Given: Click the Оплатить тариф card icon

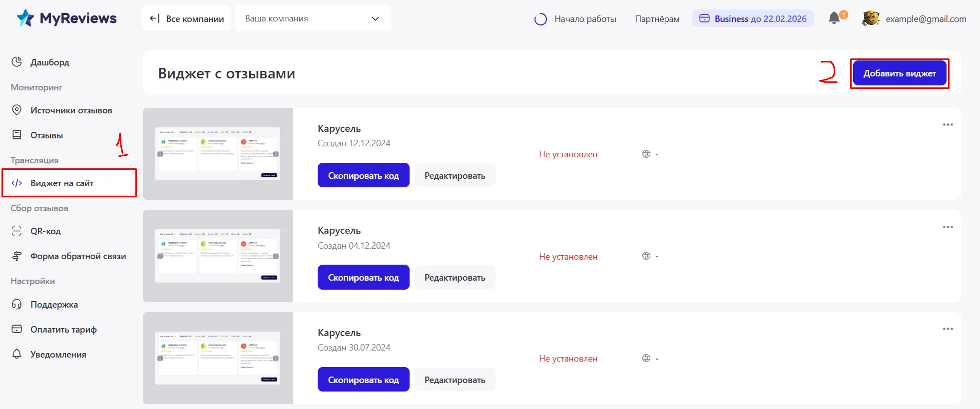Looking at the screenshot, I should point(17,329).
